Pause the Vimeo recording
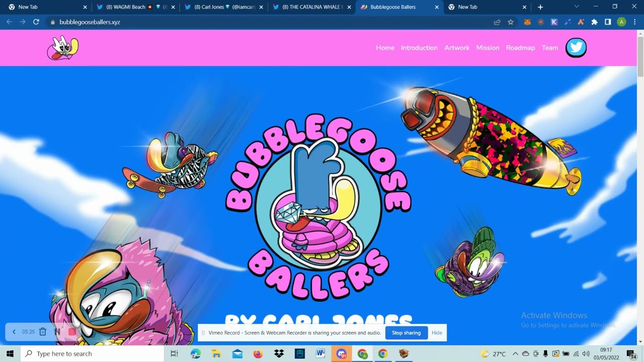The width and height of the screenshot is (644, 362). (57, 332)
